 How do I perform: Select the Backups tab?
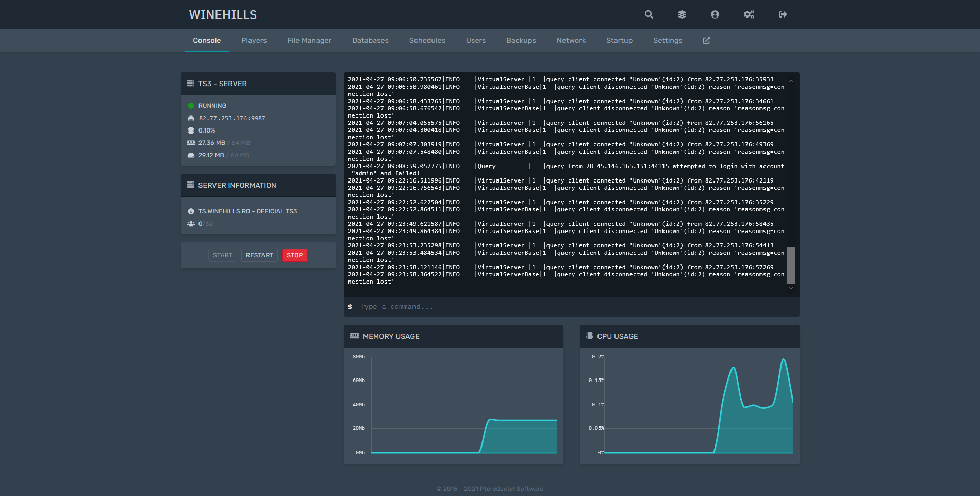point(521,40)
